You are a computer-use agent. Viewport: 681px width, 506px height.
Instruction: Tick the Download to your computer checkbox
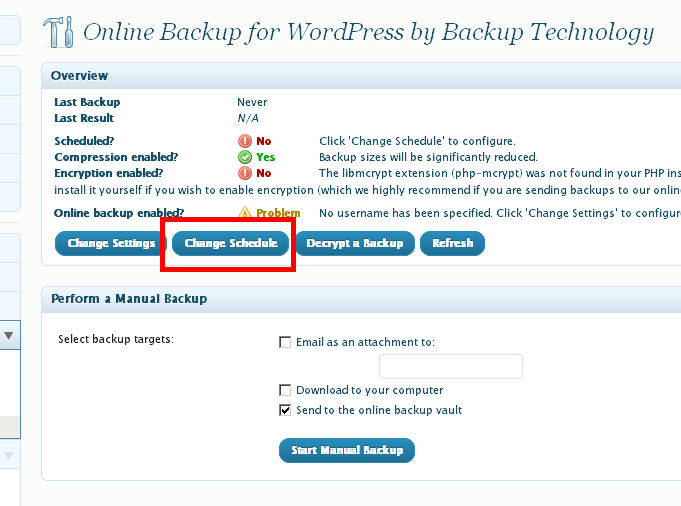point(286,390)
